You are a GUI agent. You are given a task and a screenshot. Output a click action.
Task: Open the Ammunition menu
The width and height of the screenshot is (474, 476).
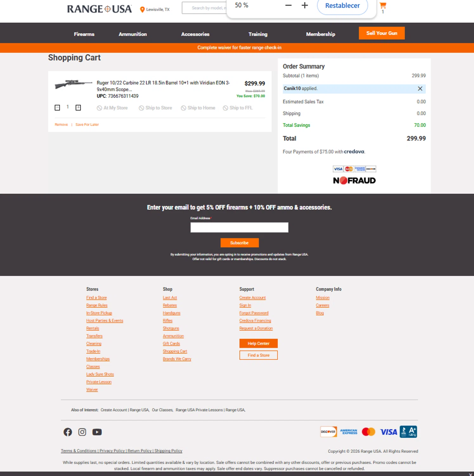click(133, 34)
